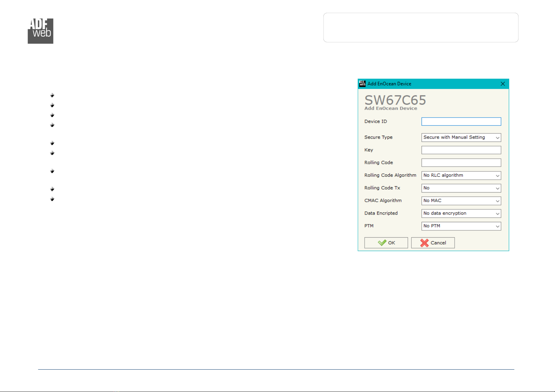555x392 pixels.
Task: Open the Rolling Code Algorithm dropdown
Action: (461, 175)
